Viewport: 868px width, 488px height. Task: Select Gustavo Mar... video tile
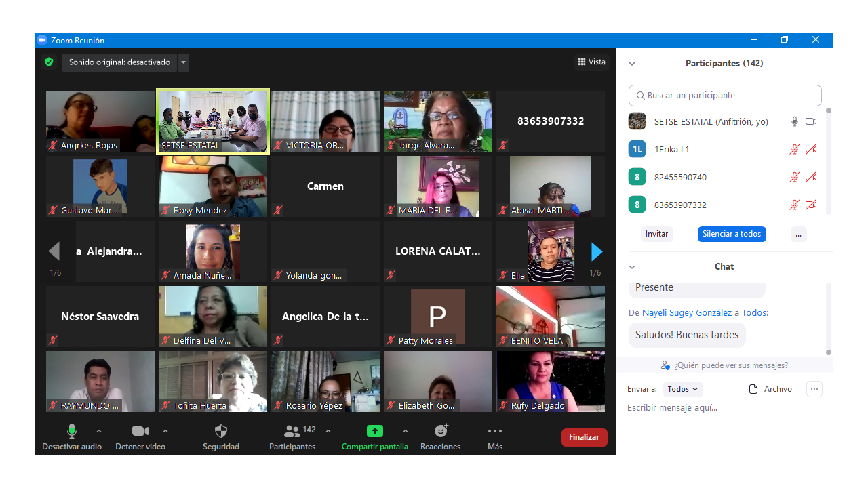(x=100, y=186)
